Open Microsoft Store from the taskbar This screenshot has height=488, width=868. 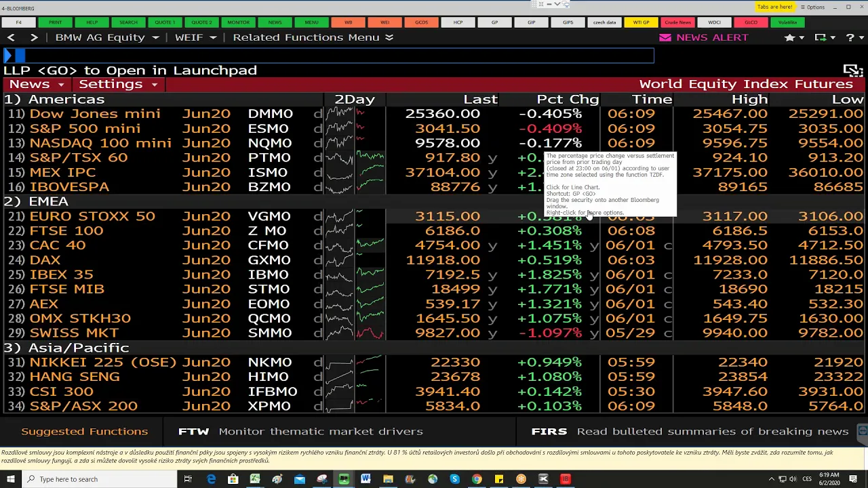coord(233,479)
